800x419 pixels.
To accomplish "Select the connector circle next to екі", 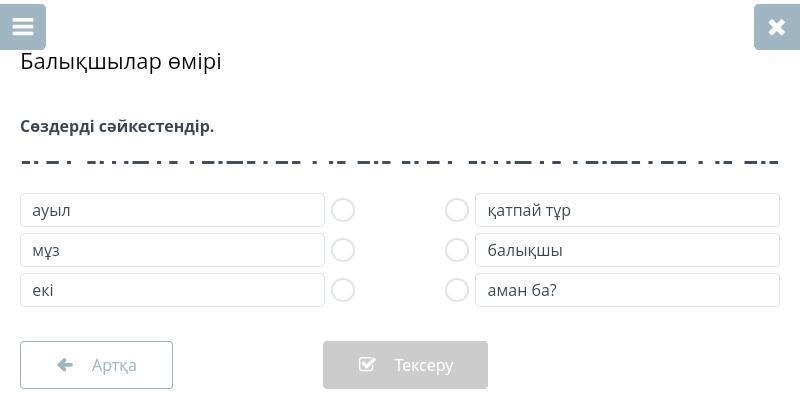I will coord(343,290).
